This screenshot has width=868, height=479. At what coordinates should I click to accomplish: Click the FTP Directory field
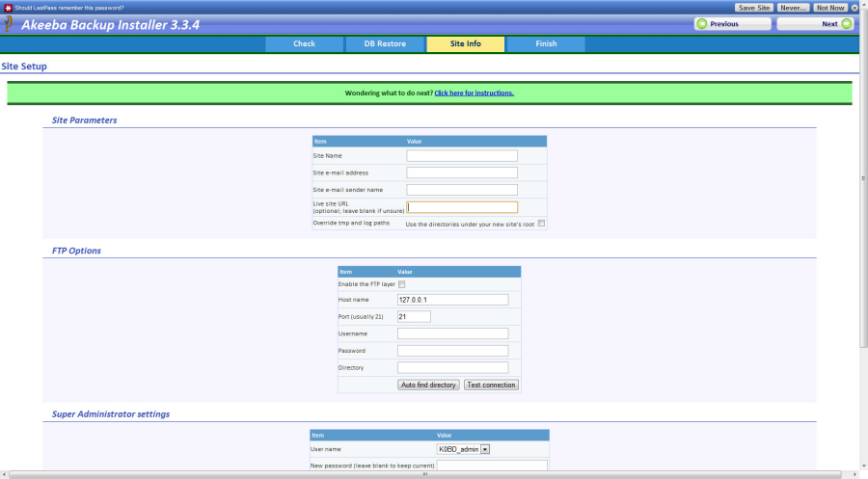tap(452, 368)
